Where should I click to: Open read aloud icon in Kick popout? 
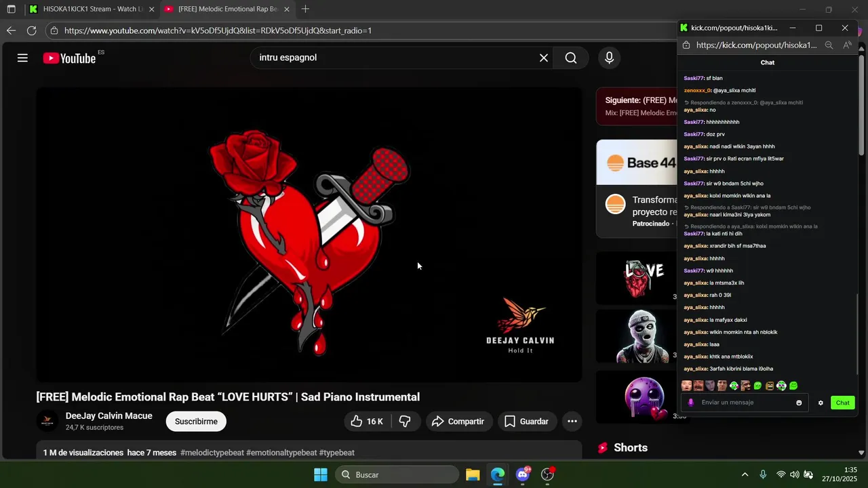point(847,45)
